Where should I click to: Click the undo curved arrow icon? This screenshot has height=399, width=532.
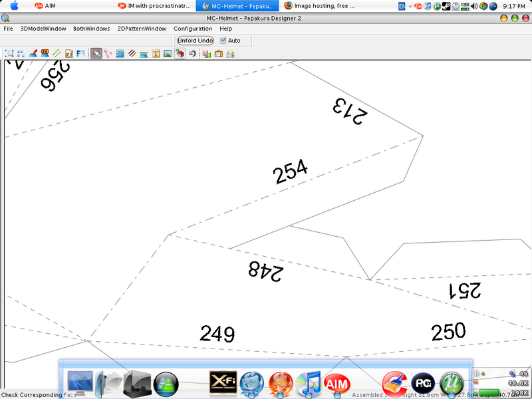[x=192, y=53]
